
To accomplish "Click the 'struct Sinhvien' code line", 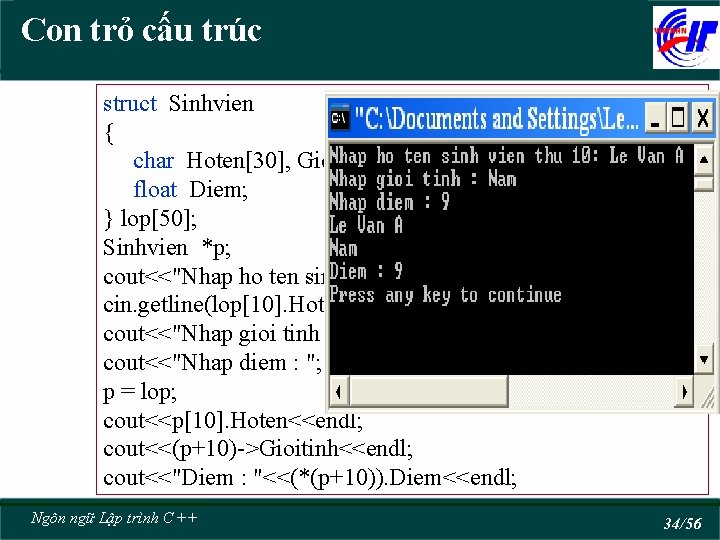I will (178, 103).
